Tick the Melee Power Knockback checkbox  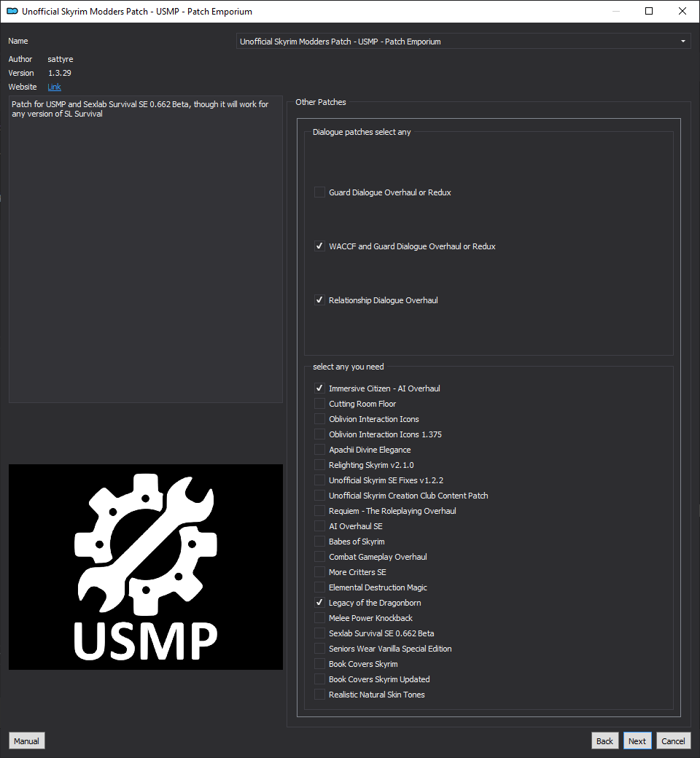coord(319,618)
